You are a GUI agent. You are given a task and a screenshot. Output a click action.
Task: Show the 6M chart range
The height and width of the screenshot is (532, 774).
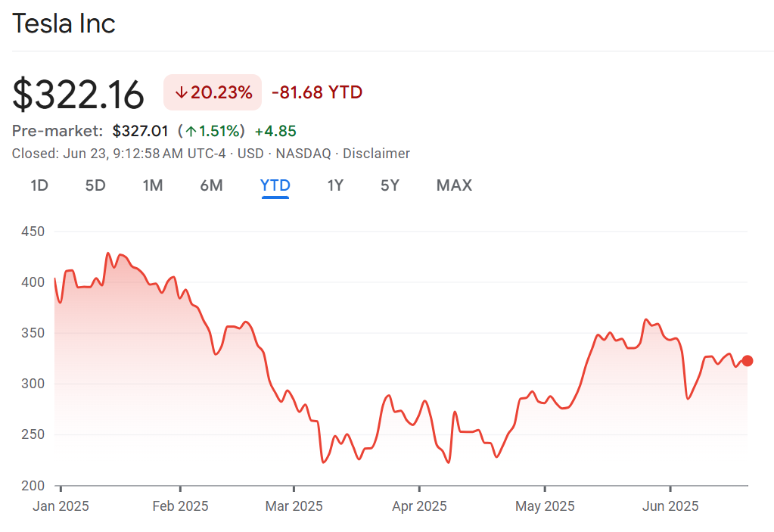(x=211, y=185)
